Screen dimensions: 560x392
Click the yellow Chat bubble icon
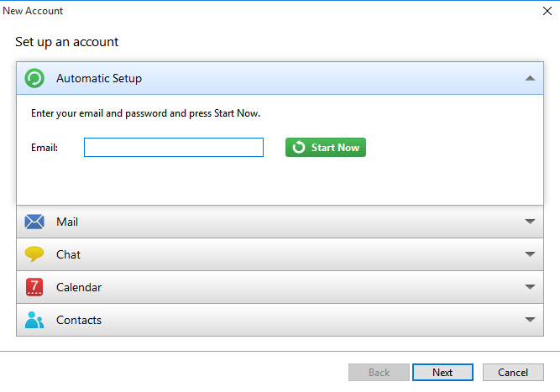(x=34, y=254)
